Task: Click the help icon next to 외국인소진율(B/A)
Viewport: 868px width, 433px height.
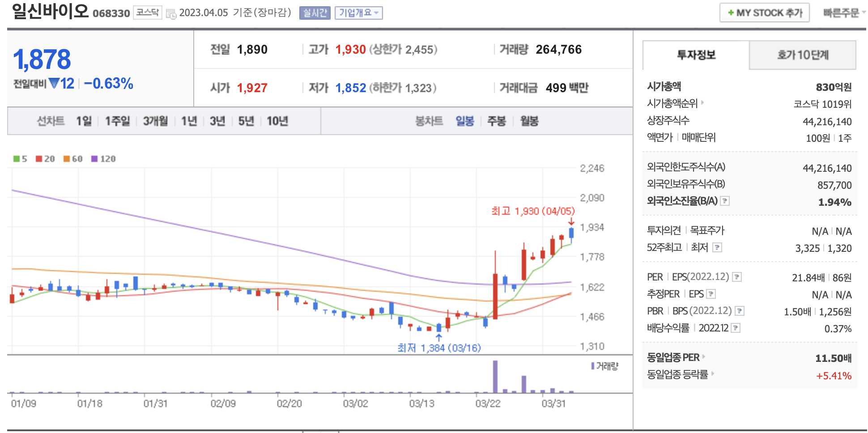Action: (x=725, y=201)
